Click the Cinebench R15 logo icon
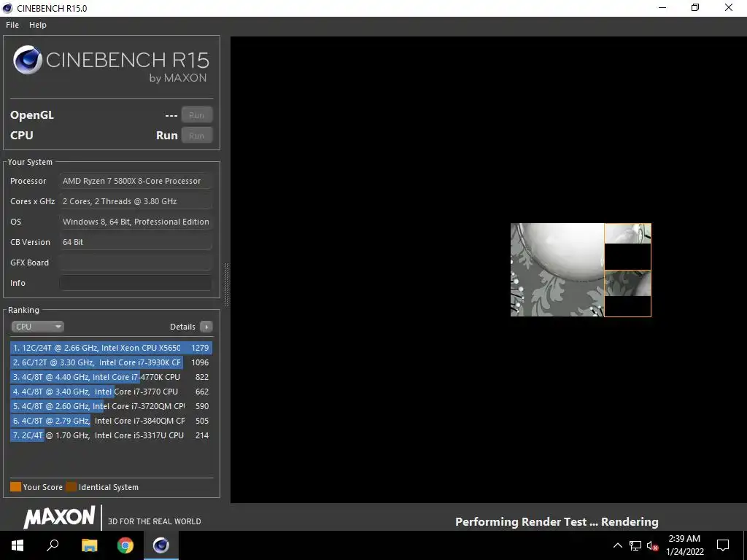Image resolution: width=747 pixels, height=560 pixels. click(x=28, y=60)
